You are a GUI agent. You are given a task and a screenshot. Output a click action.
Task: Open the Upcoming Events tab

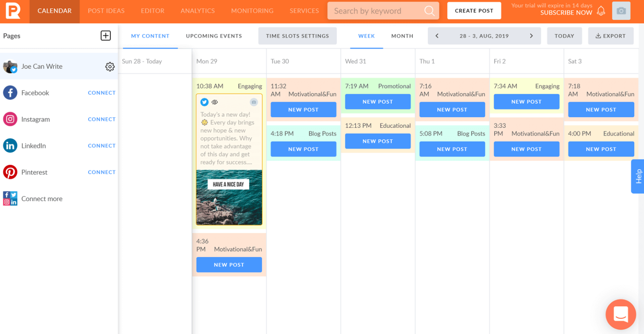[214, 36]
